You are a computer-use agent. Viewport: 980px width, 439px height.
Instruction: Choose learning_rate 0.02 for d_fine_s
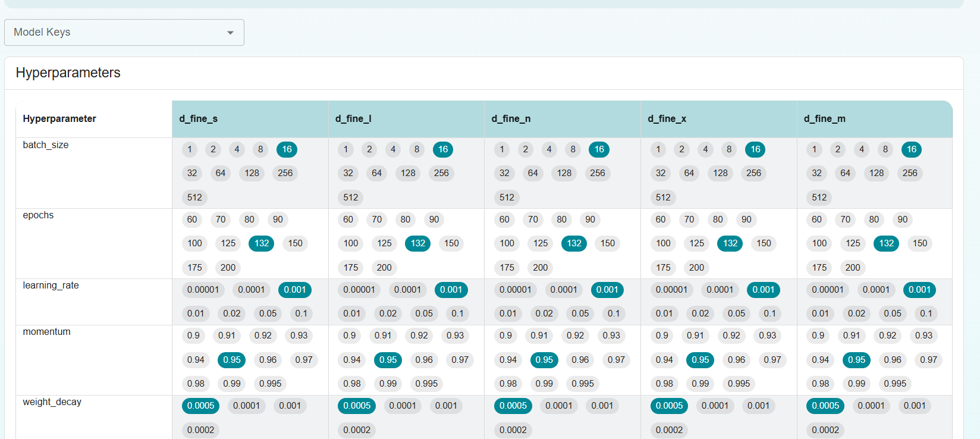coord(232,313)
